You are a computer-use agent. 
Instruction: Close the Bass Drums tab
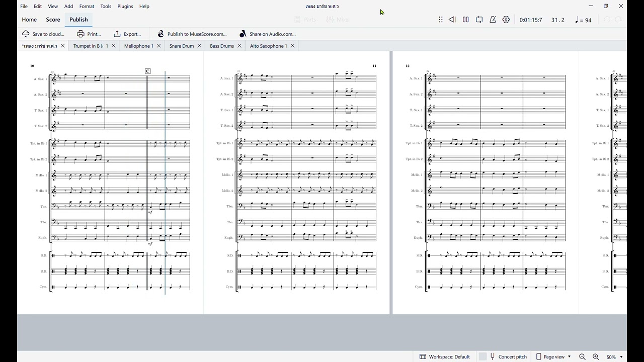pyautogui.click(x=239, y=46)
